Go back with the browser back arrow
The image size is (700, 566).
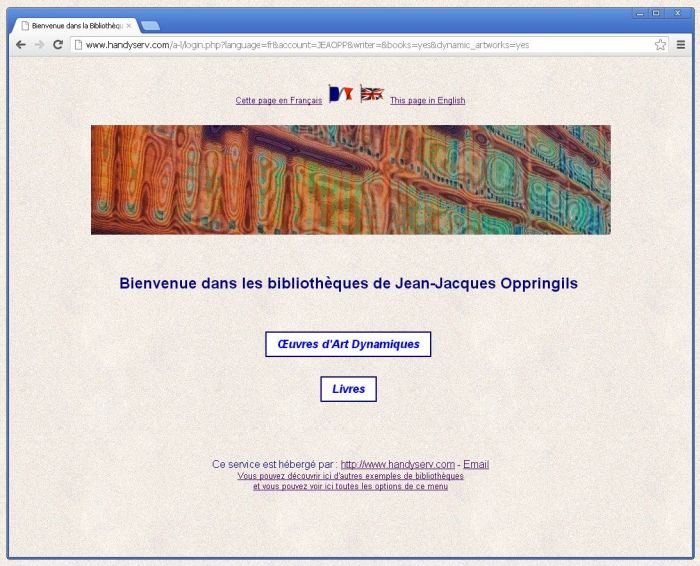(21, 45)
